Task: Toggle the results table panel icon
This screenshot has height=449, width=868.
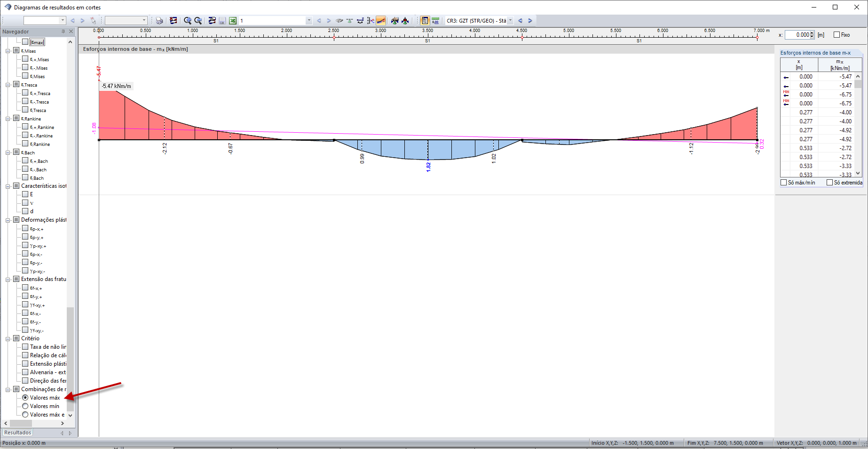Action: tap(425, 21)
